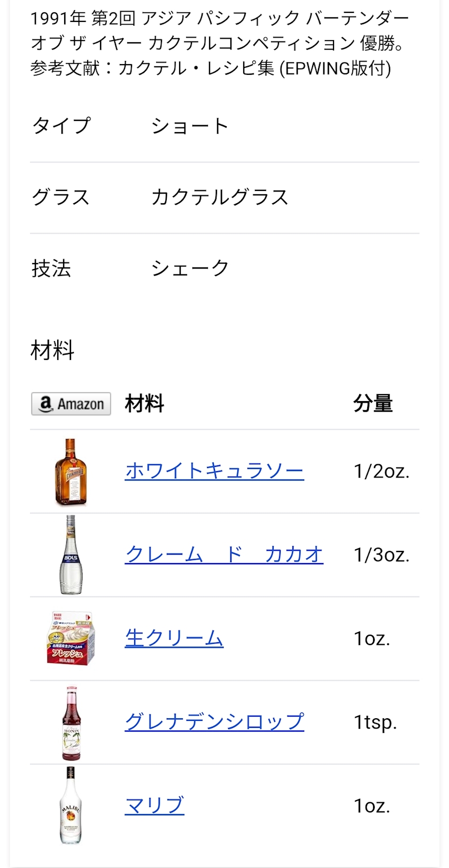Click the 技法 row label

tap(51, 268)
